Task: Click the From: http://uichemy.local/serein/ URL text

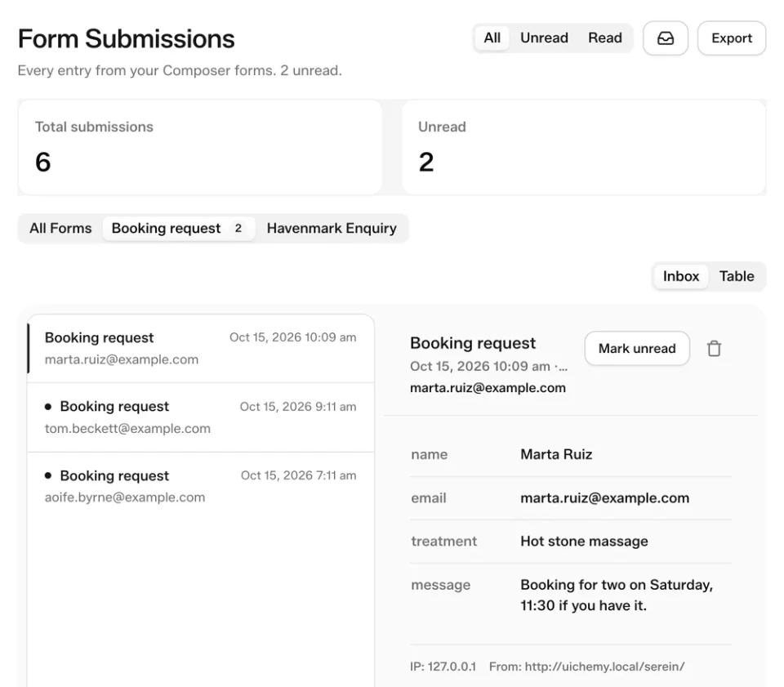Action: coord(586,667)
